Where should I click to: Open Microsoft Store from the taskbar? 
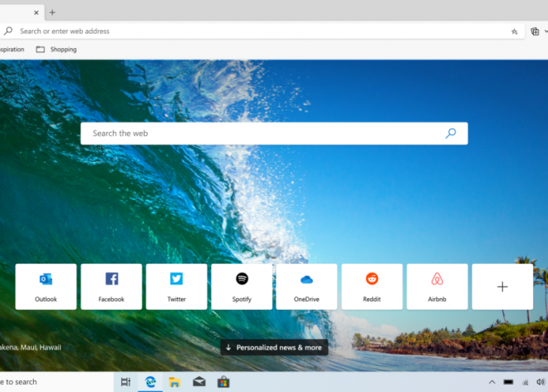[223, 382]
